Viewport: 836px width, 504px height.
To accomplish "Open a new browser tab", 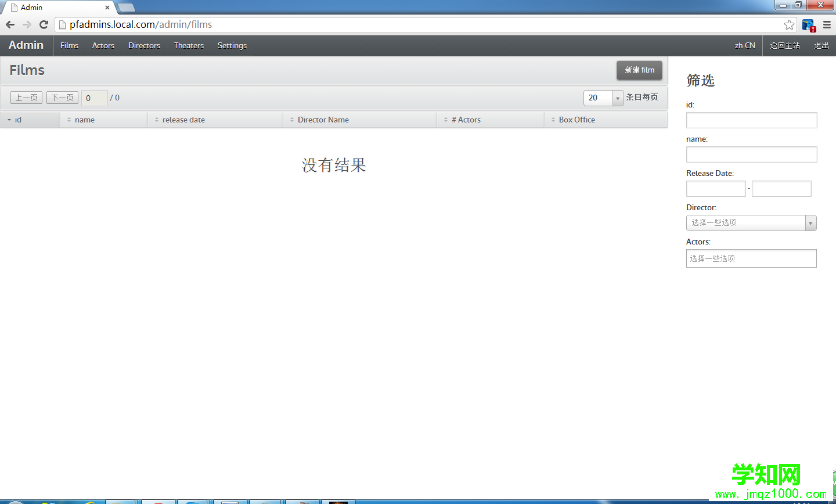I will (126, 8).
